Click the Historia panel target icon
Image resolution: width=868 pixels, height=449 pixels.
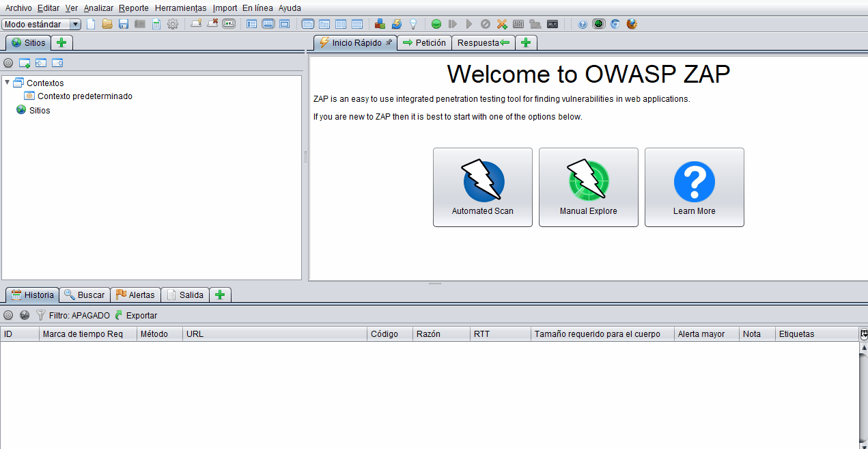8,315
